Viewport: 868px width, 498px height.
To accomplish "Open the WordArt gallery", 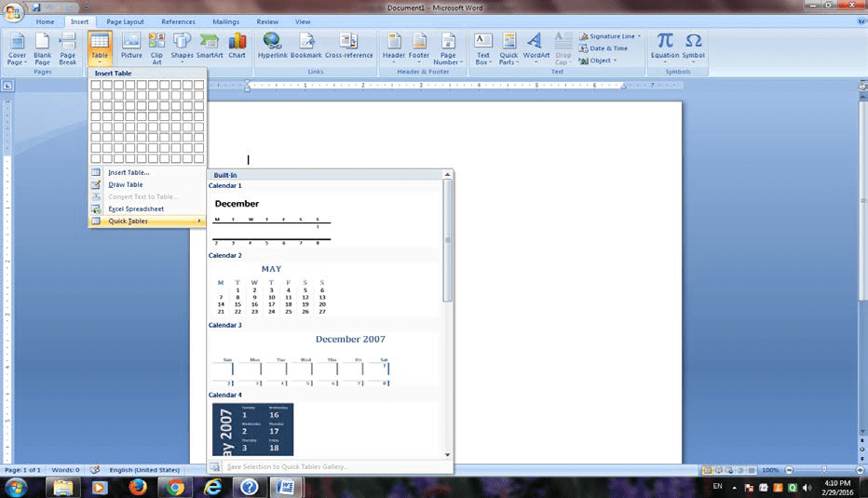I will coord(536,47).
